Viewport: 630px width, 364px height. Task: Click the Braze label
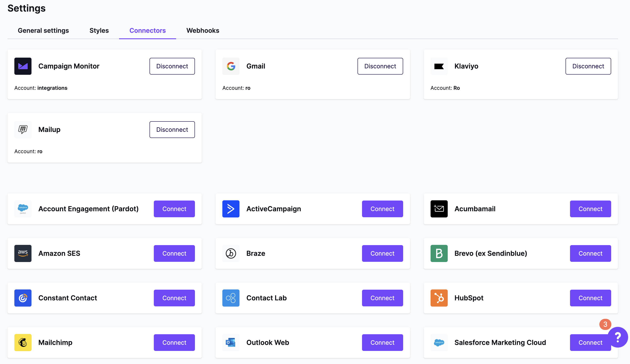point(256,253)
